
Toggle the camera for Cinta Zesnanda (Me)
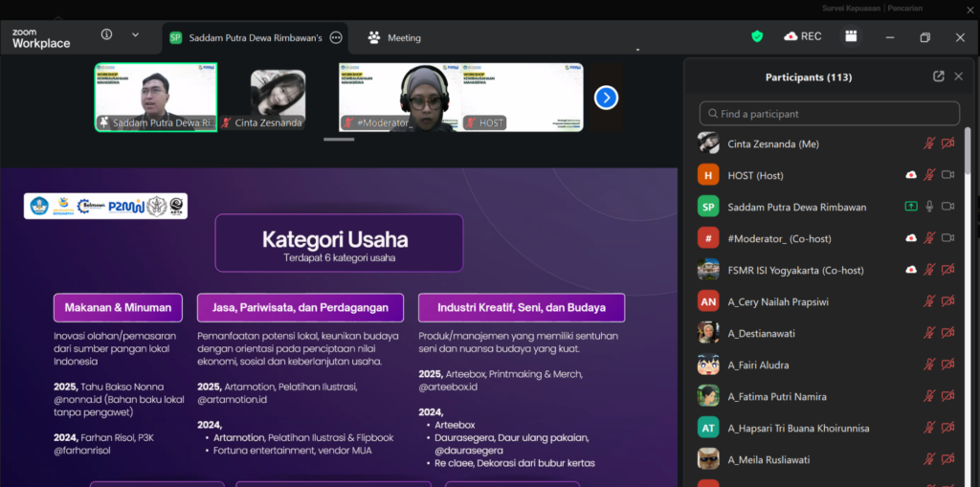tap(948, 144)
